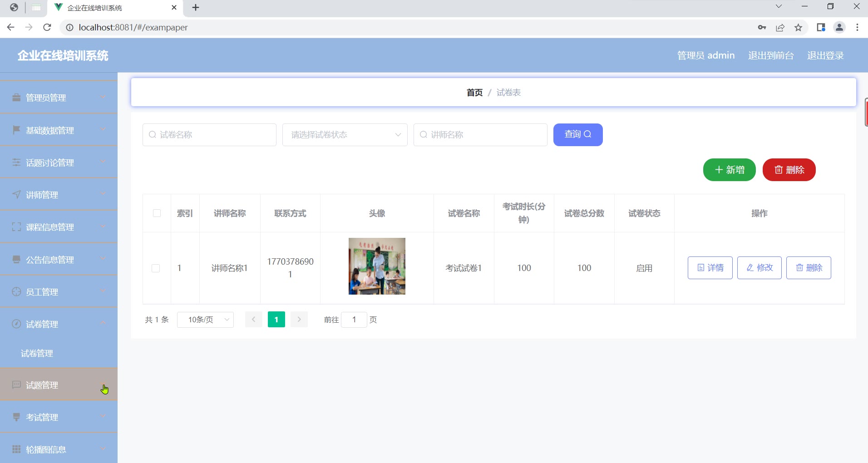Open the 10条/页 page size dropdown
868x463 pixels.
[x=205, y=320]
